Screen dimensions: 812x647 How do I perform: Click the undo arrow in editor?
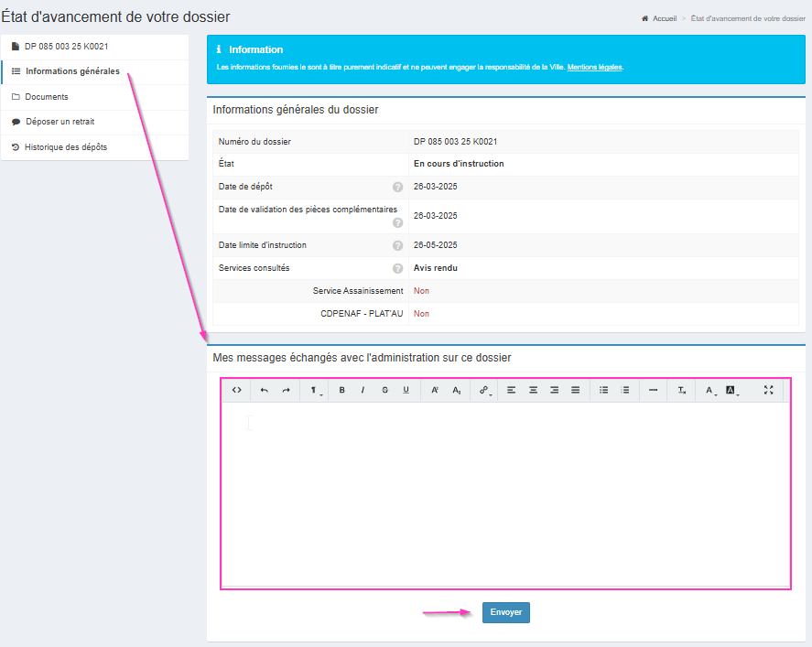click(265, 390)
